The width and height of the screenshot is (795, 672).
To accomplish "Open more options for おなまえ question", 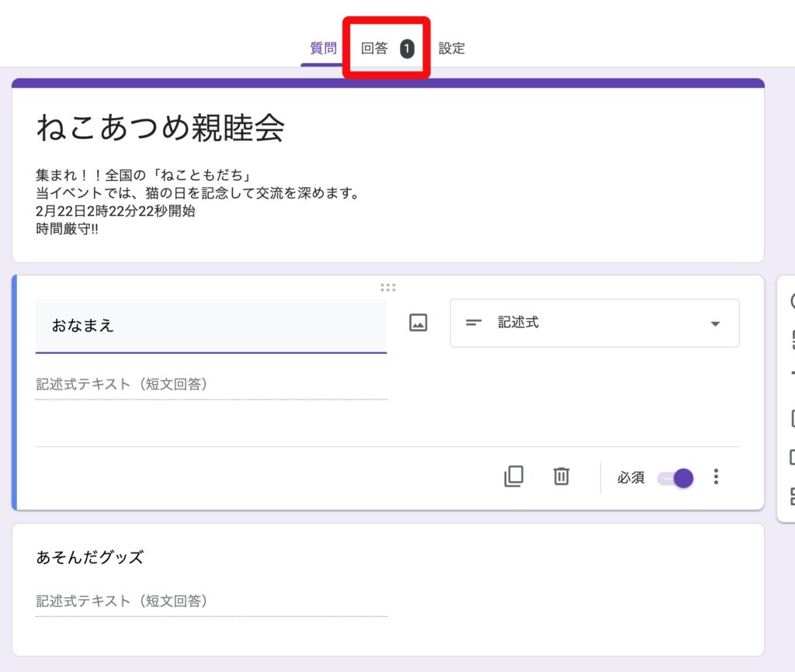I will coord(716,476).
